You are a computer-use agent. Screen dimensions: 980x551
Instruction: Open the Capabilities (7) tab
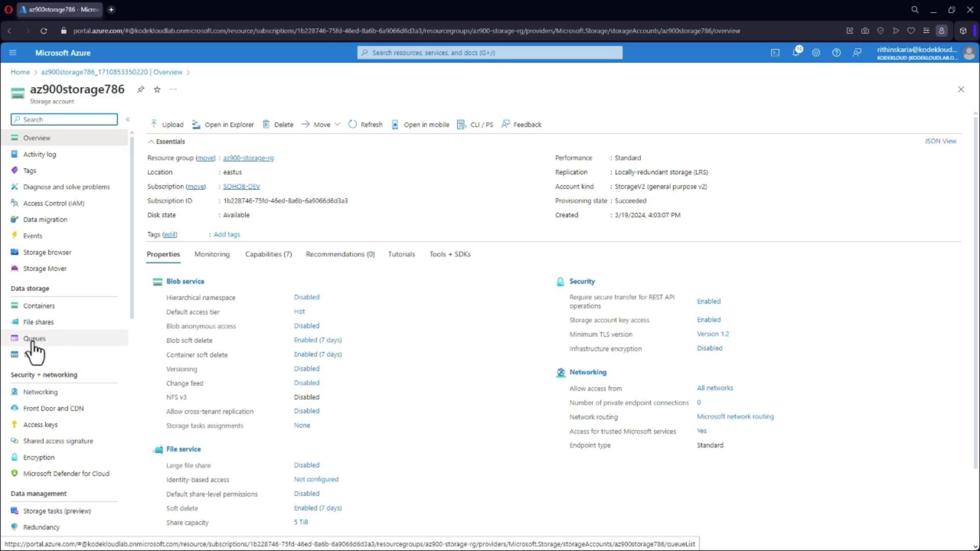coord(268,254)
